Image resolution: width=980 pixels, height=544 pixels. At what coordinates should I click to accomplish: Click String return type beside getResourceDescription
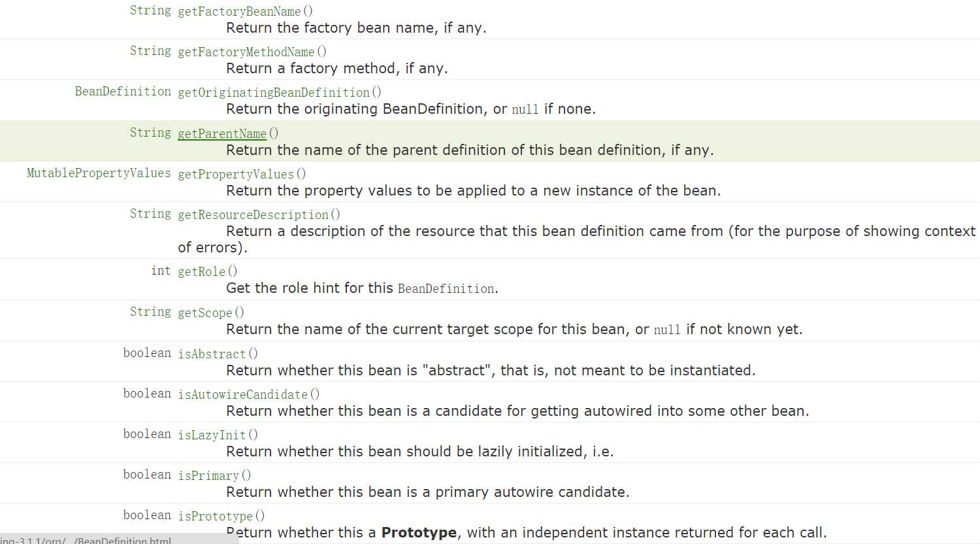click(150, 213)
